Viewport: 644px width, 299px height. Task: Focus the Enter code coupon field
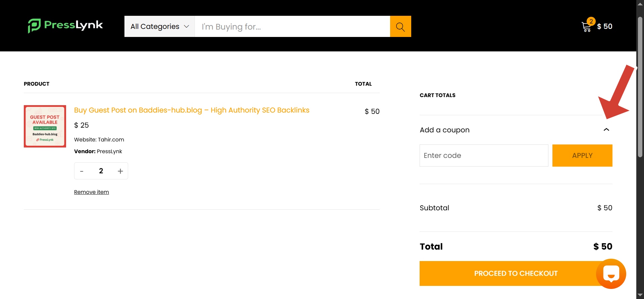(484, 156)
